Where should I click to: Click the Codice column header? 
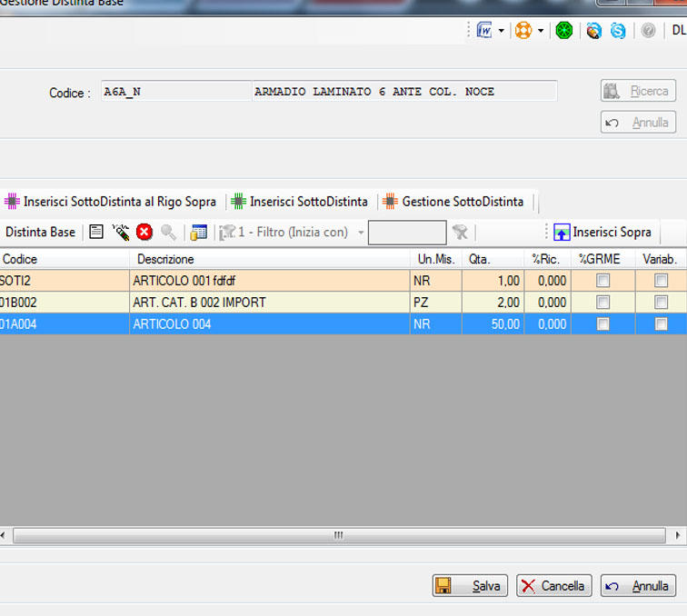click(65, 259)
